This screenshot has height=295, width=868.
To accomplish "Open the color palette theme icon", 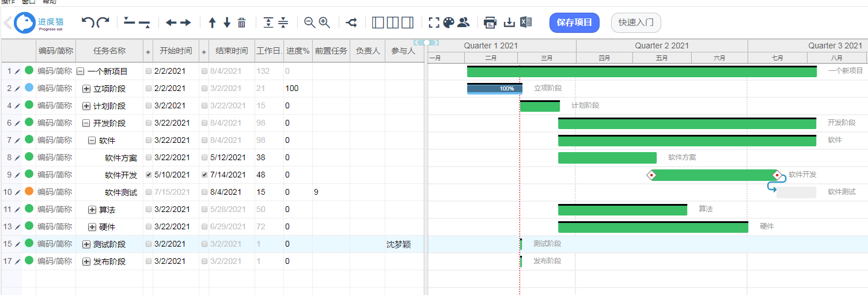I will pyautogui.click(x=449, y=22).
